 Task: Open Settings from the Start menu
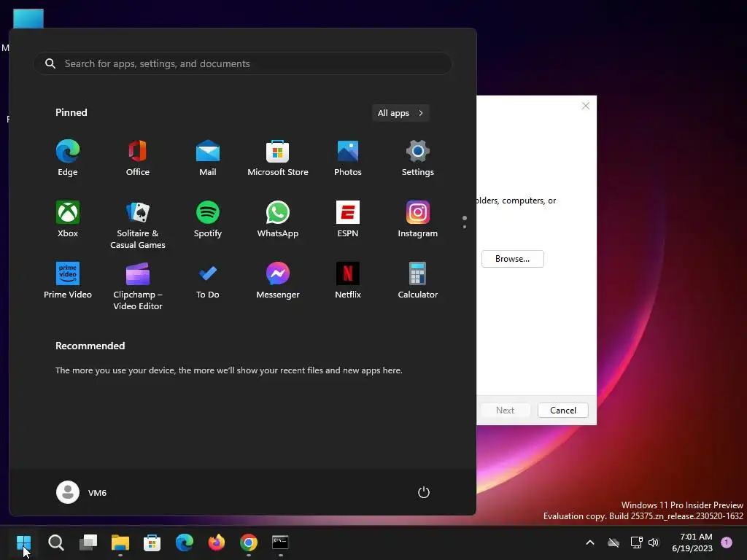click(x=418, y=158)
